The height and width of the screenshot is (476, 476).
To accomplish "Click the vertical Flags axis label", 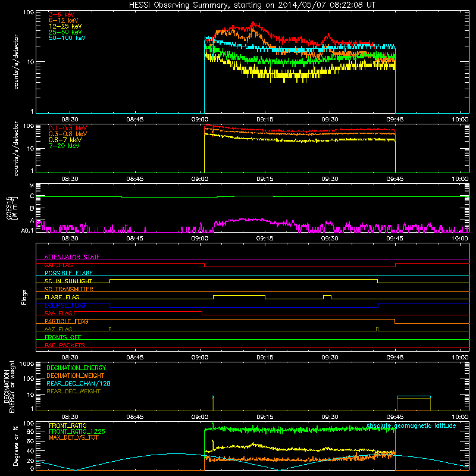I will pos(24,297).
